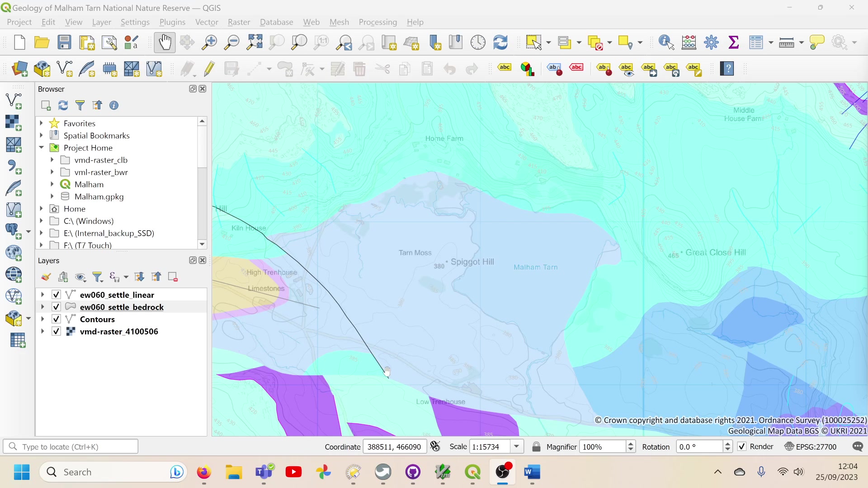Image resolution: width=868 pixels, height=488 pixels.
Task: Click the New Spatial Bookmark star icon
Action: (434, 42)
